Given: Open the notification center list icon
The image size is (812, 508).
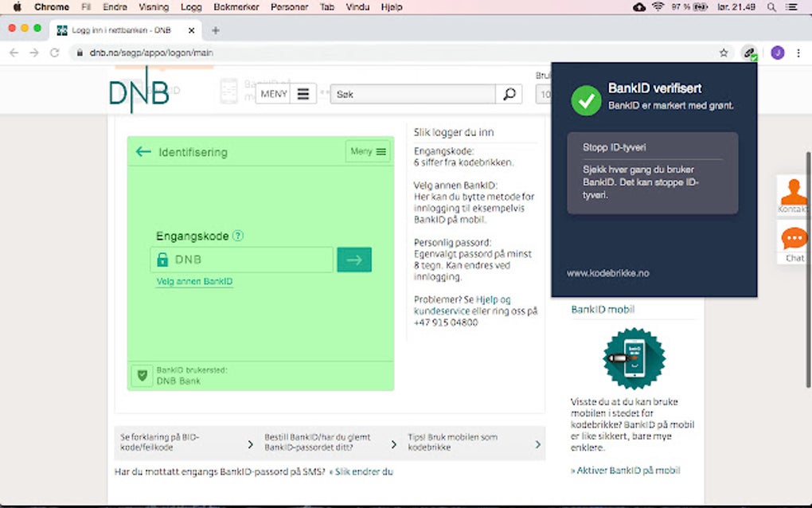Looking at the screenshot, I should 792,7.
